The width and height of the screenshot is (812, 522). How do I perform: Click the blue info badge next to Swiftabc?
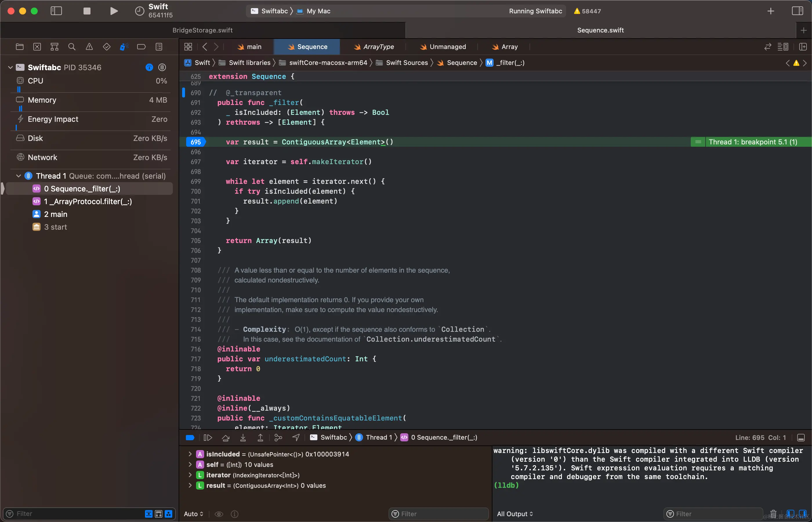tap(149, 68)
